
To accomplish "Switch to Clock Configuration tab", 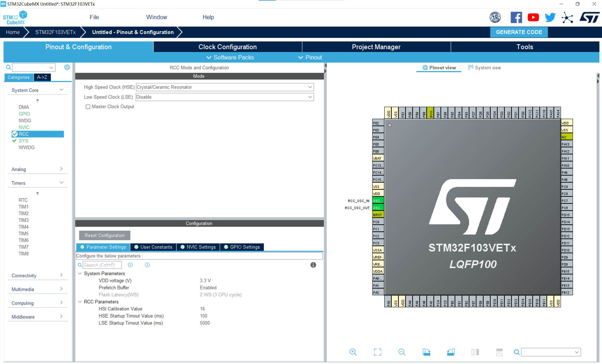I will pyautogui.click(x=228, y=47).
